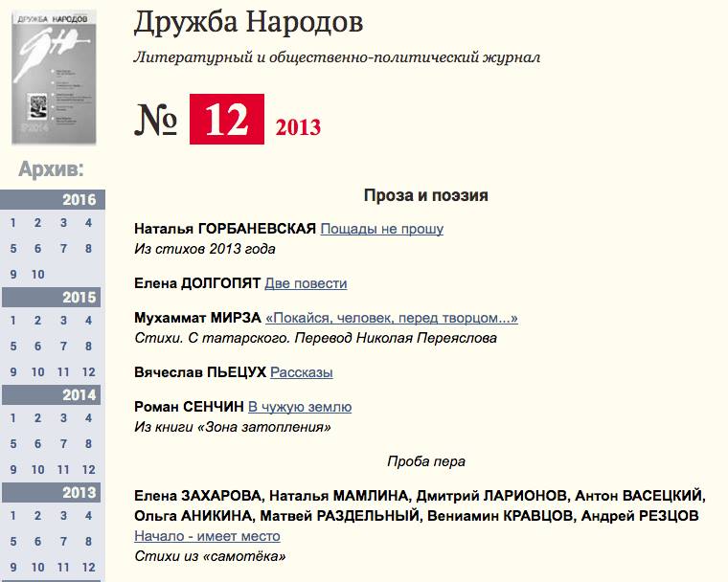Open issue 6 of 2015 archive

click(x=37, y=347)
